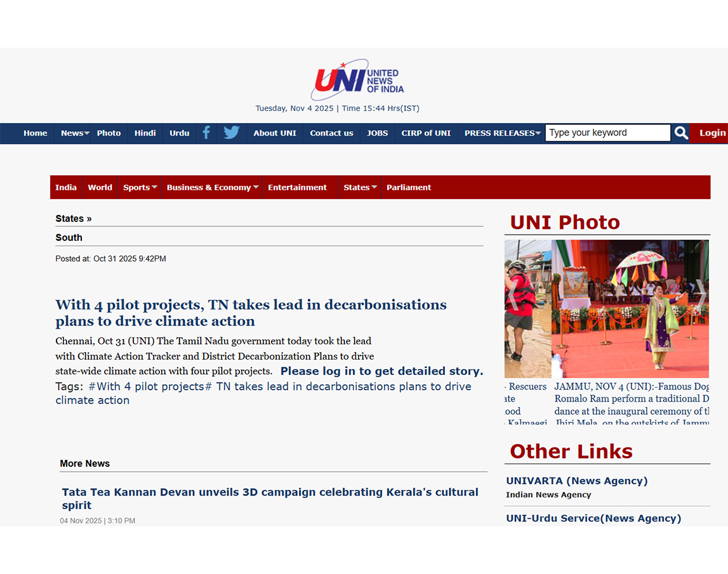Image resolution: width=728 pixels, height=574 pixels.
Task: Click the Facebook icon in the navigation bar
Action: point(206,133)
